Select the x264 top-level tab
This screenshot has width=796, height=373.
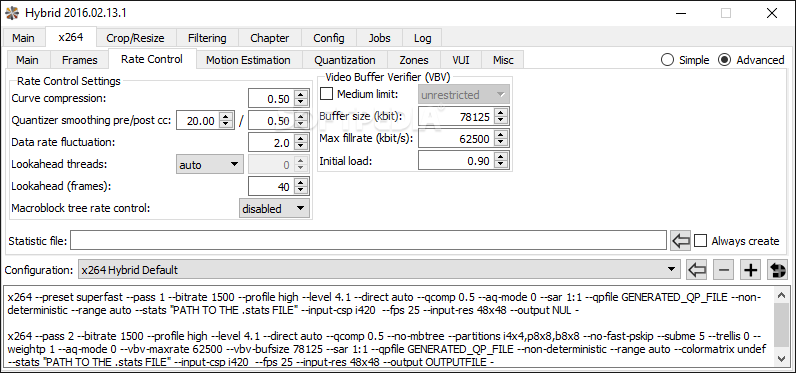click(x=71, y=37)
